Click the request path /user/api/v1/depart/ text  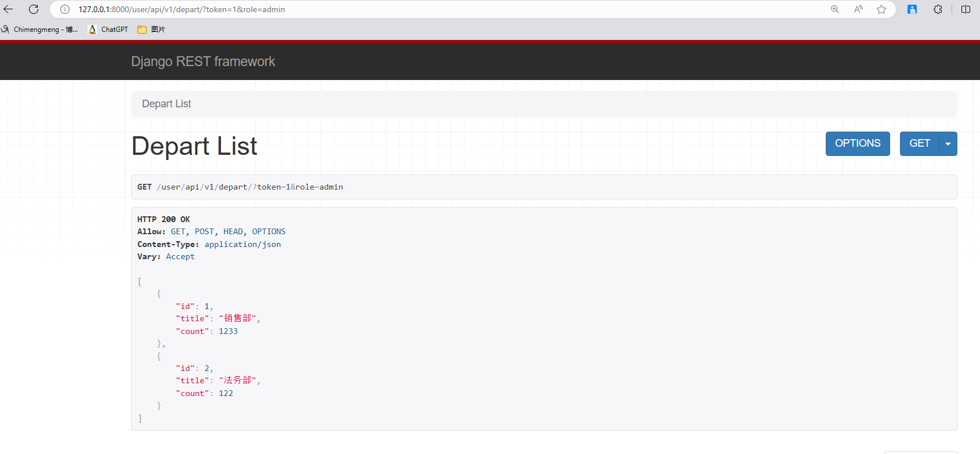point(204,187)
